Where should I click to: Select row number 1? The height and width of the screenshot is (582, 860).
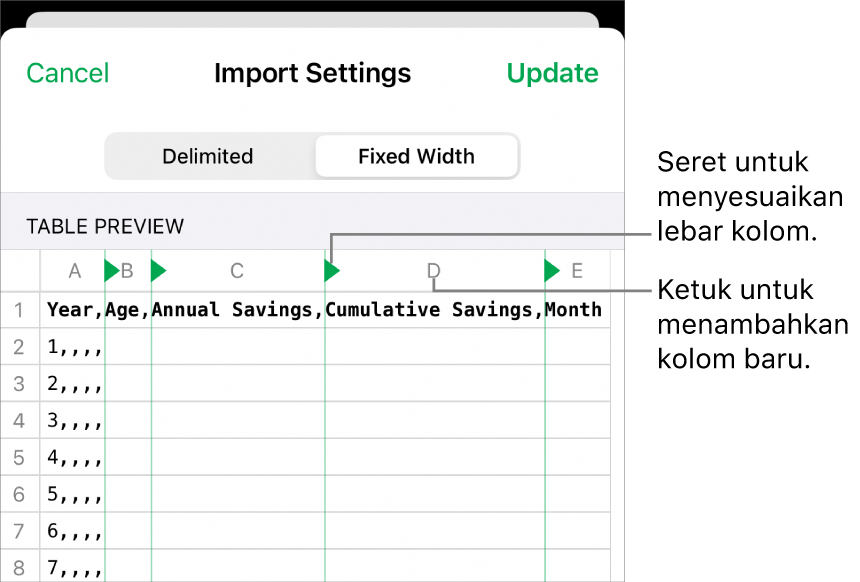tap(20, 310)
